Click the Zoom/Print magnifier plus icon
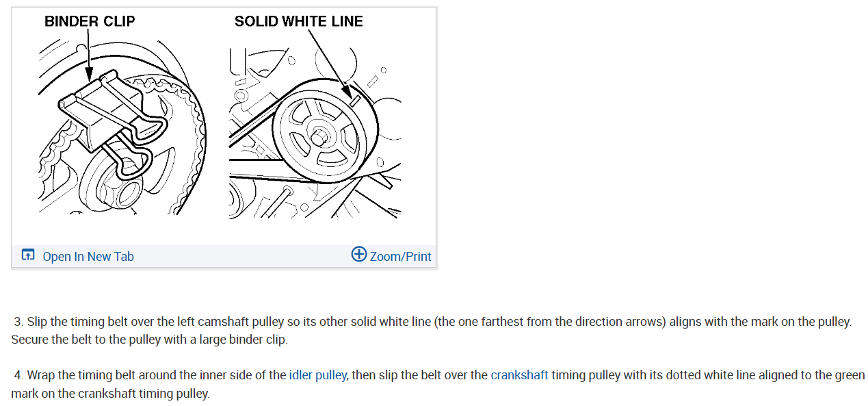The height and width of the screenshot is (406, 868). click(x=359, y=255)
